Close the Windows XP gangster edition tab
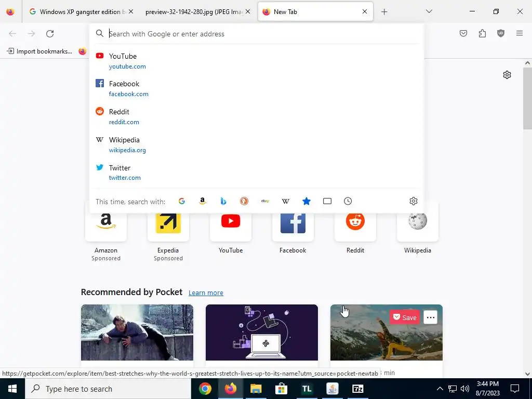 point(131,11)
